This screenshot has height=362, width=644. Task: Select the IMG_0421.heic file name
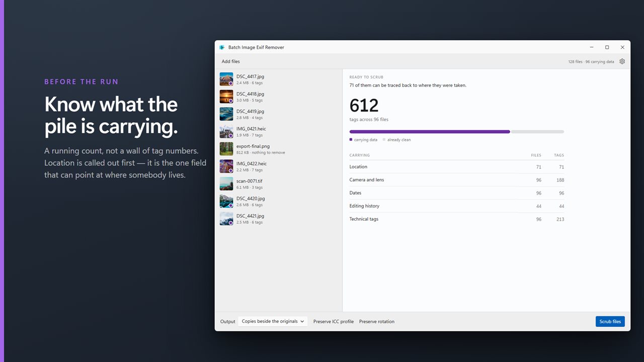(x=251, y=129)
